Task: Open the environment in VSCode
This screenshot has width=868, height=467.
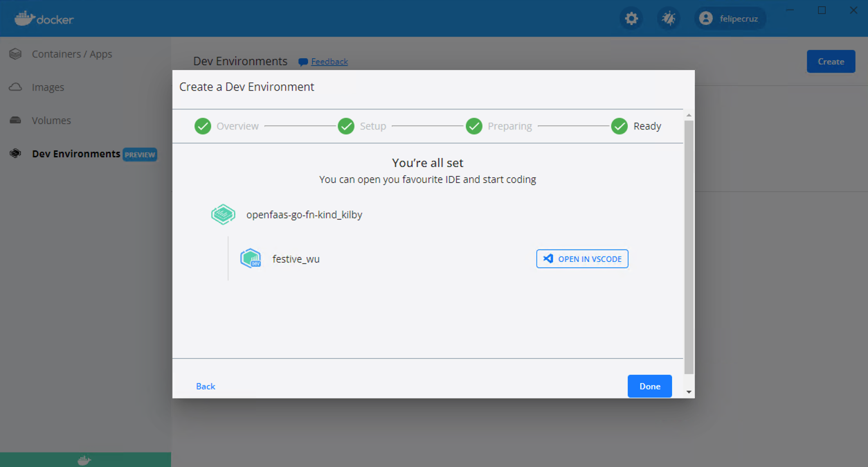Action: pos(582,258)
